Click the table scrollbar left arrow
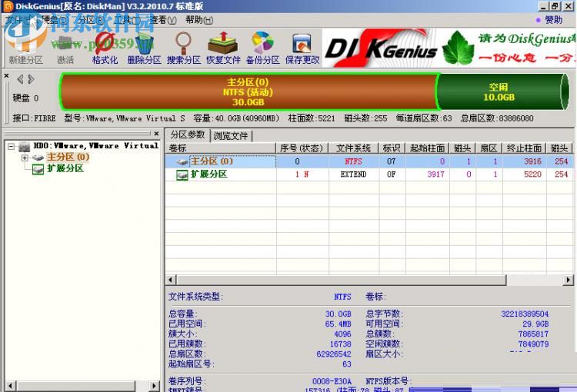577x392 pixels. [x=170, y=280]
